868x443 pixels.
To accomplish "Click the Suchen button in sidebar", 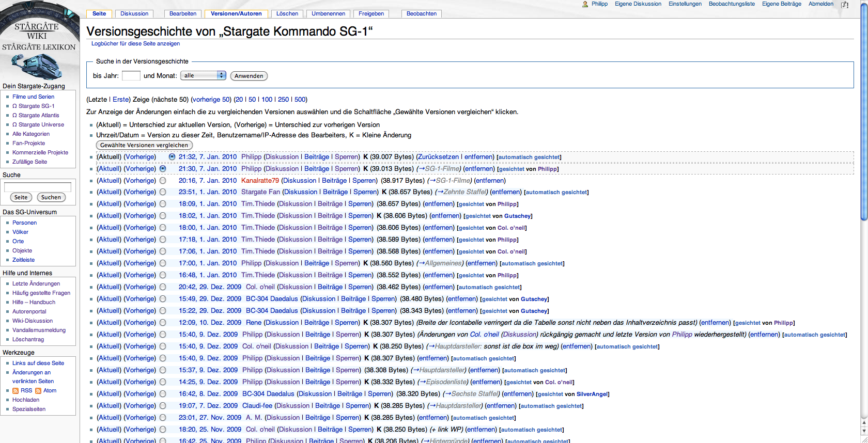I will click(51, 197).
